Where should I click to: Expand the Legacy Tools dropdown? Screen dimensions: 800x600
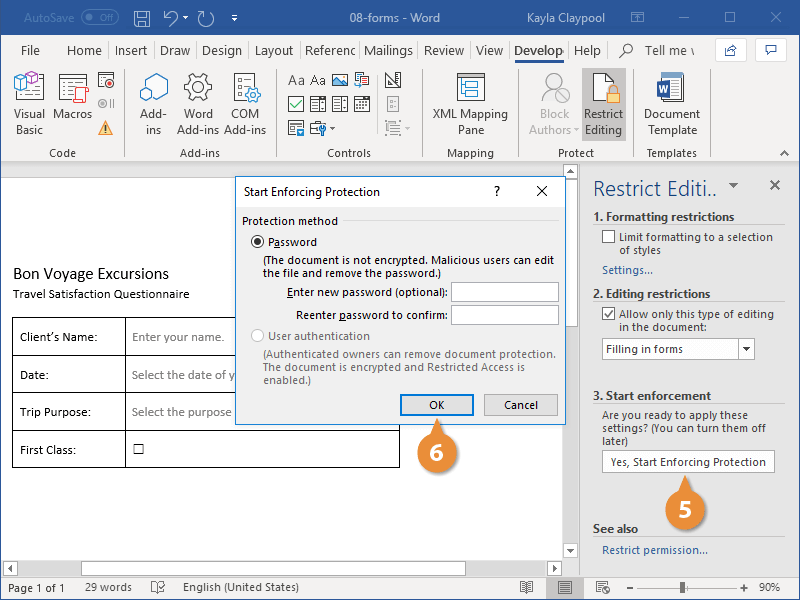click(x=333, y=129)
